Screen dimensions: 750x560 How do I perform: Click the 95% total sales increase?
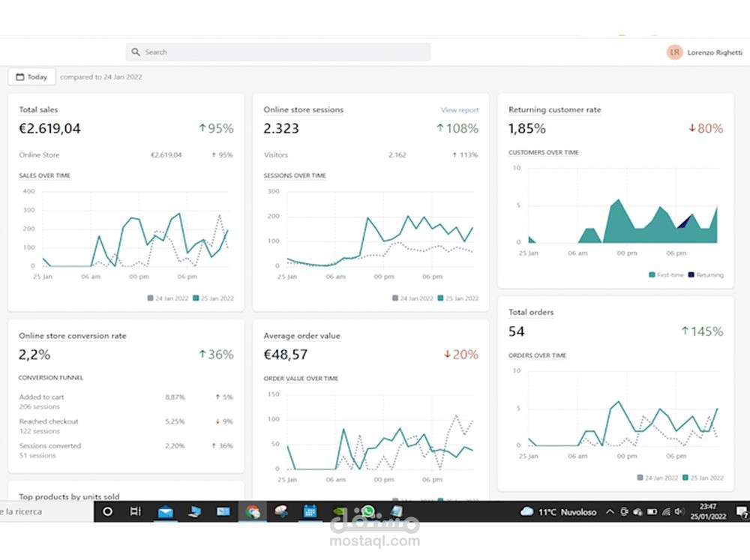click(216, 128)
